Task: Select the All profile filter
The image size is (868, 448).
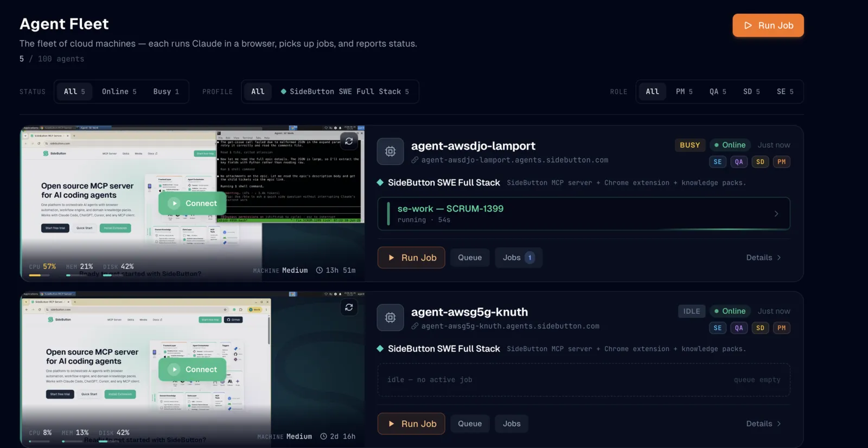Action: pos(258,92)
